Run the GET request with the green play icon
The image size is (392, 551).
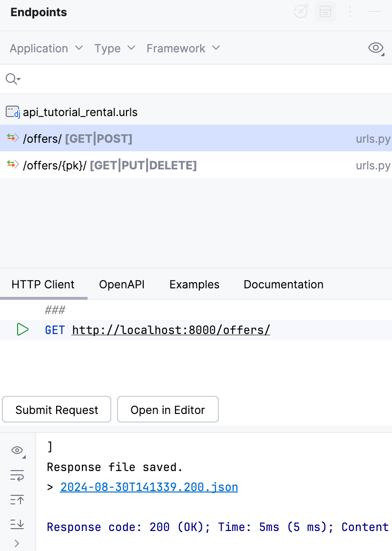[x=22, y=329]
